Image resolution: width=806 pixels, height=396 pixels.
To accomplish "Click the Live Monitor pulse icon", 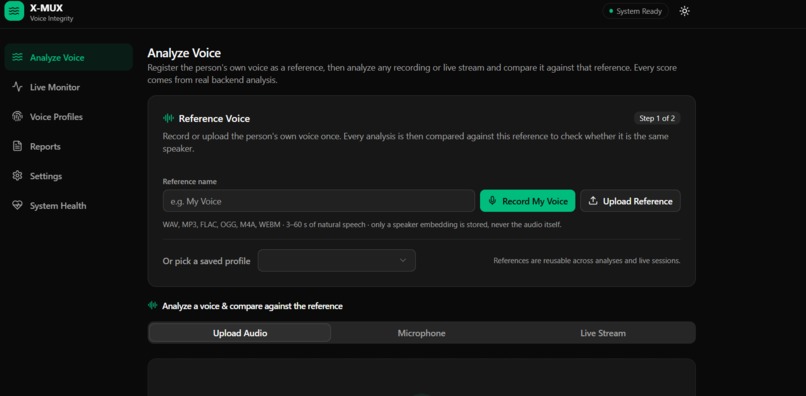I will point(17,87).
